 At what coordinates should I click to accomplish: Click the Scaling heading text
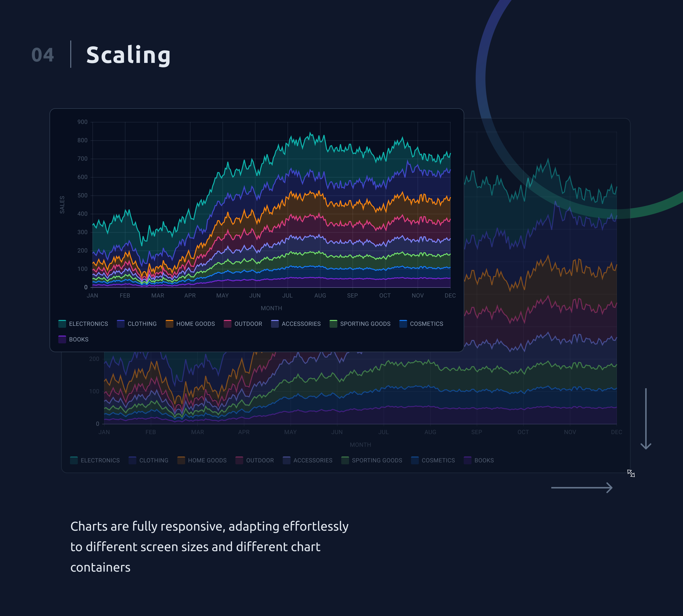click(x=128, y=55)
